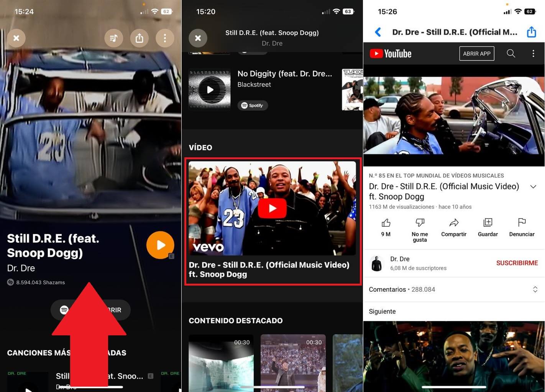Tap Blackstreet artist name
This screenshot has width=545, height=392.
[x=254, y=85]
